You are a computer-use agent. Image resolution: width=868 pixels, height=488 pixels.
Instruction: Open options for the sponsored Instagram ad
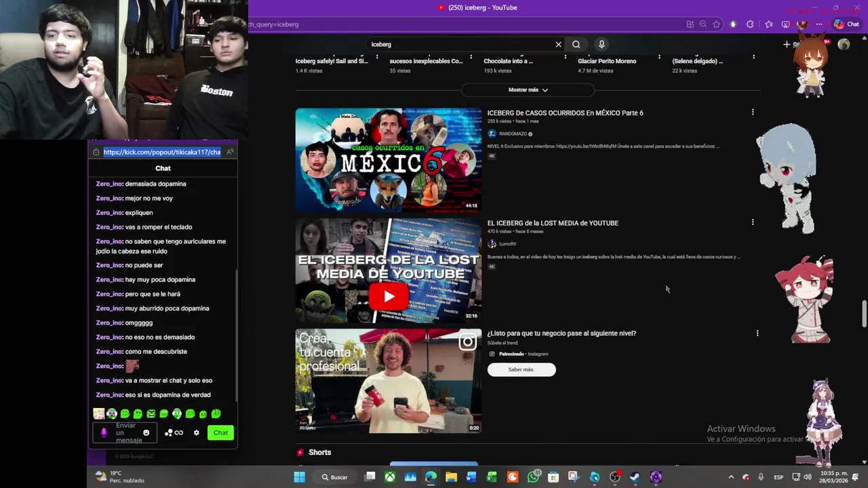pos(757,333)
